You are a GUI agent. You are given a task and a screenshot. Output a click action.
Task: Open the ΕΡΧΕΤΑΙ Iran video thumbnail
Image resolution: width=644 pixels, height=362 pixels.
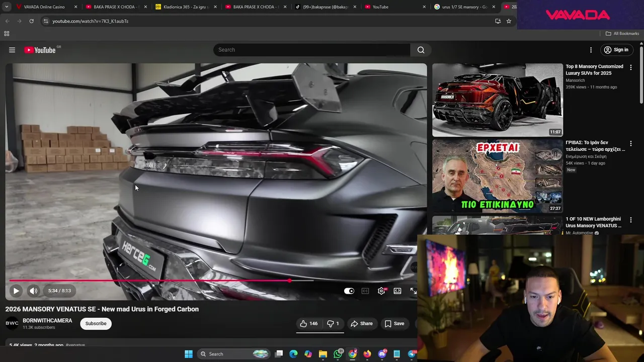(x=498, y=176)
